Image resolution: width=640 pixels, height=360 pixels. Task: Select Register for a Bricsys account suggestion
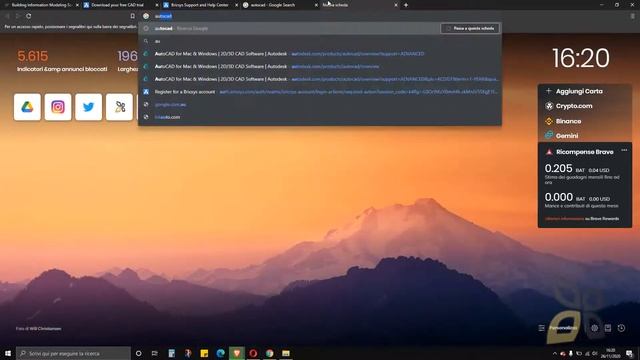pyautogui.click(x=320, y=92)
